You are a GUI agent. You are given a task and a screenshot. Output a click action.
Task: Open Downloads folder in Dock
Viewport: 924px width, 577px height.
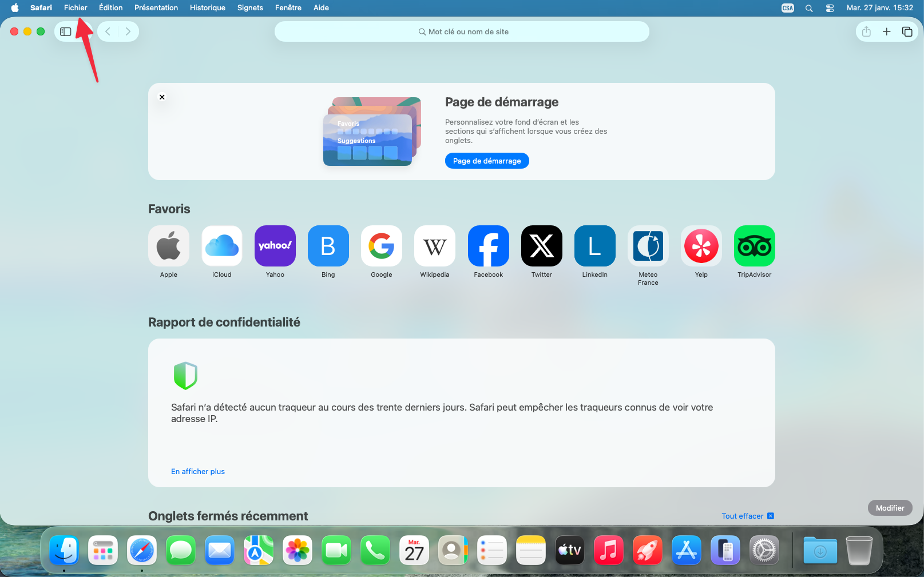[820, 551]
